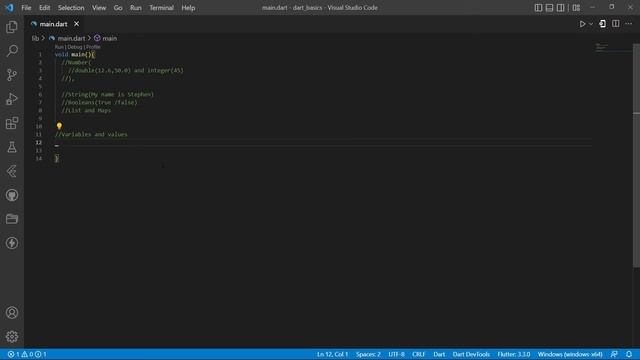640x360 pixels.
Task: Open the editor More Actions menu
Action: 629,24
